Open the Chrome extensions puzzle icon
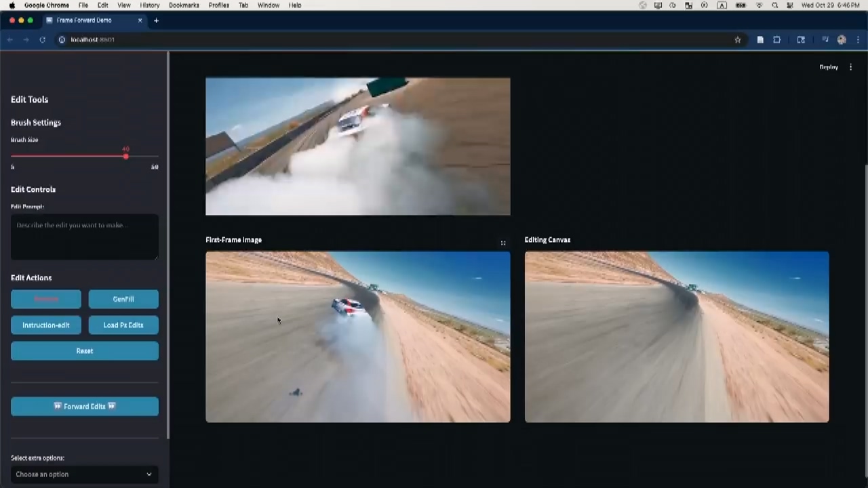Viewport: 868px width, 488px height. click(777, 40)
